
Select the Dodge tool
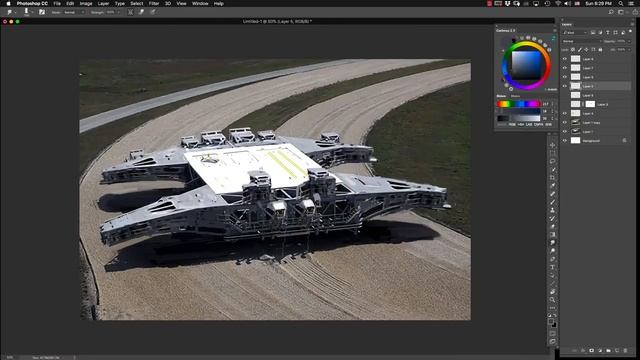click(553, 251)
